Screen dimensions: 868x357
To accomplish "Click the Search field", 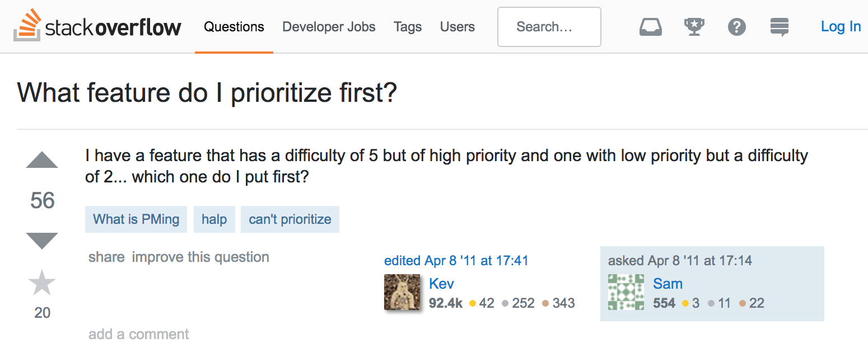I will click(549, 27).
